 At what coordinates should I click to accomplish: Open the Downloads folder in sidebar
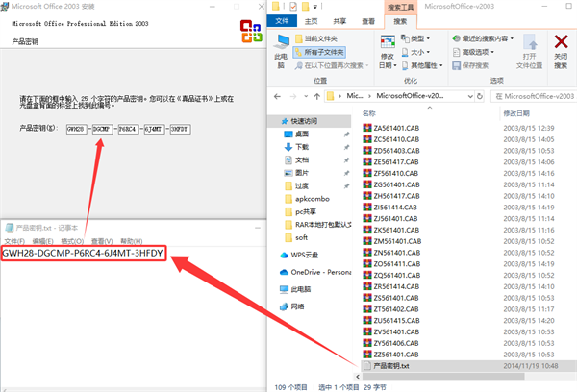click(x=302, y=147)
